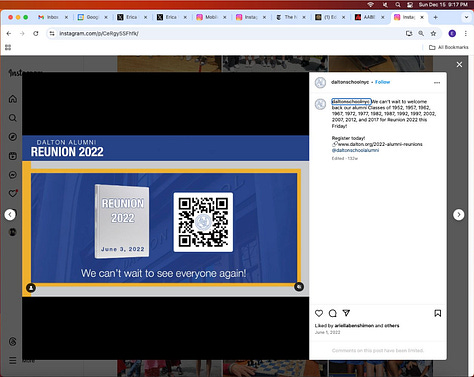The width and height of the screenshot is (474, 377).
Task: Reload the Instagram page
Action: click(x=36, y=33)
